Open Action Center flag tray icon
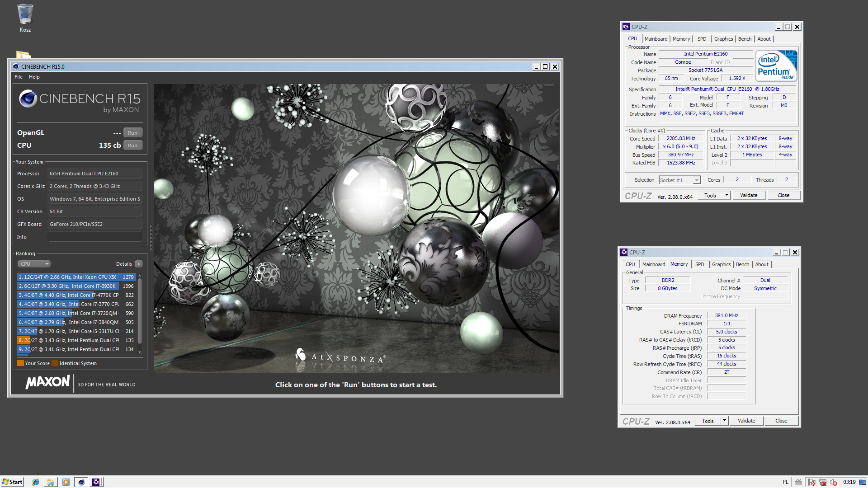This screenshot has width=868, height=488. pyautogui.click(x=812, y=482)
